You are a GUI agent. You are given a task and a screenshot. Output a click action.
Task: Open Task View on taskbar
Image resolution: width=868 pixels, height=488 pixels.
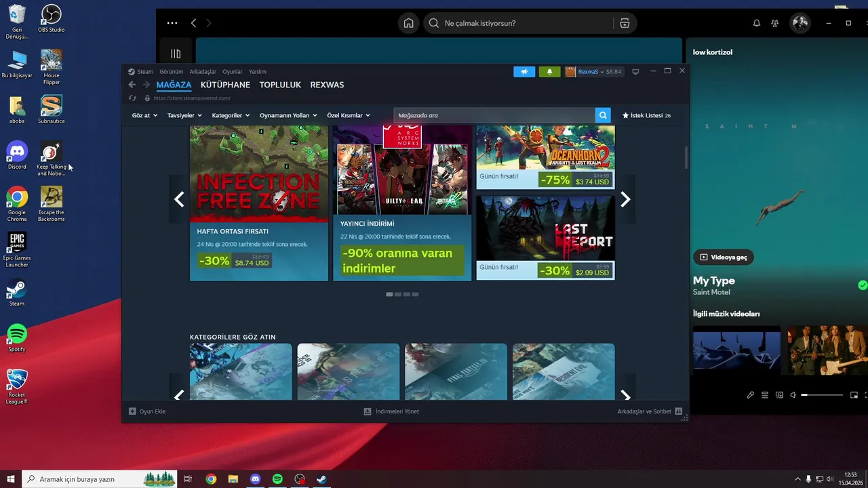[188, 479]
